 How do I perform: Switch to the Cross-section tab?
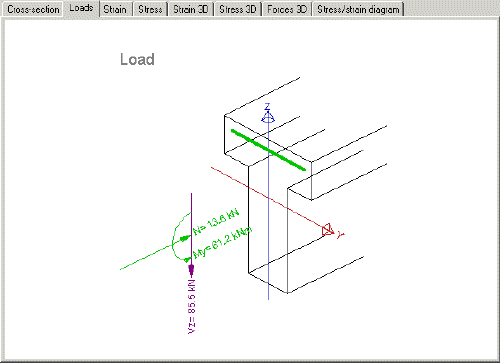pos(33,9)
